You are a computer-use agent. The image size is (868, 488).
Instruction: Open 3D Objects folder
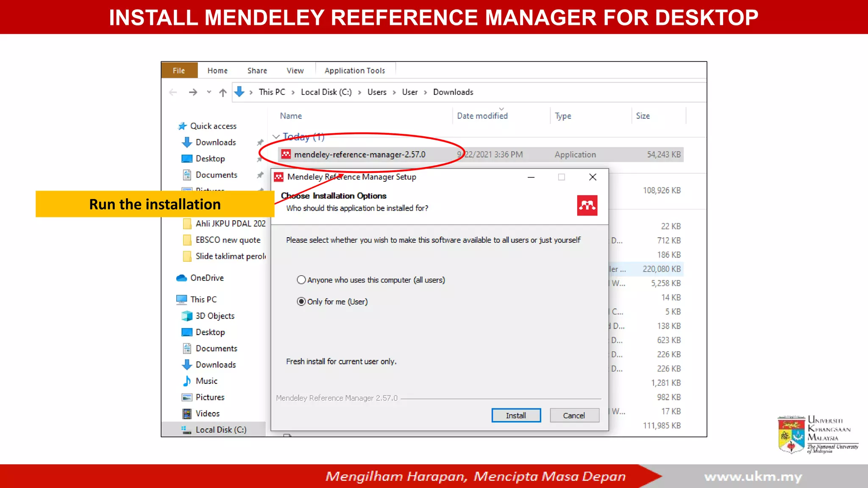(x=215, y=316)
